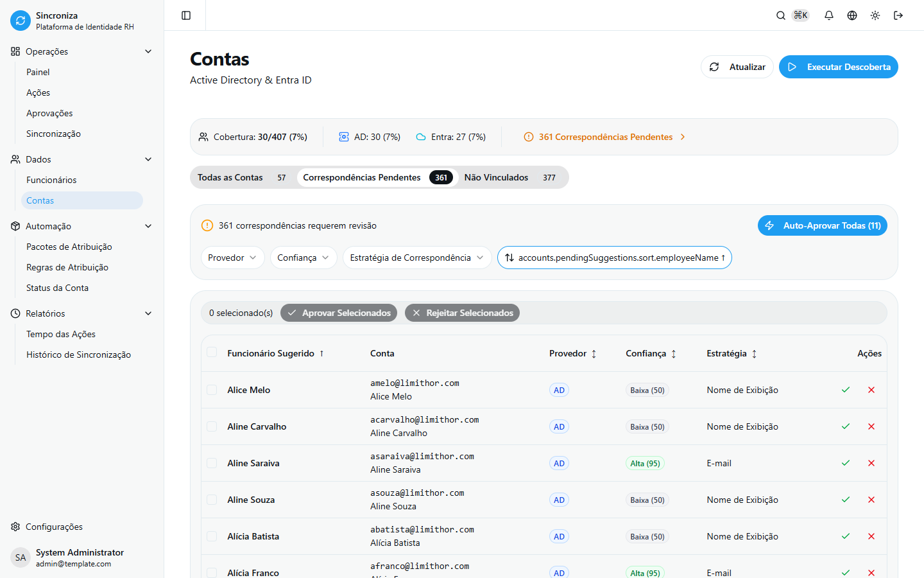The image size is (924, 578).
Task: Expand the Confiança filter dropdown
Action: tap(303, 258)
